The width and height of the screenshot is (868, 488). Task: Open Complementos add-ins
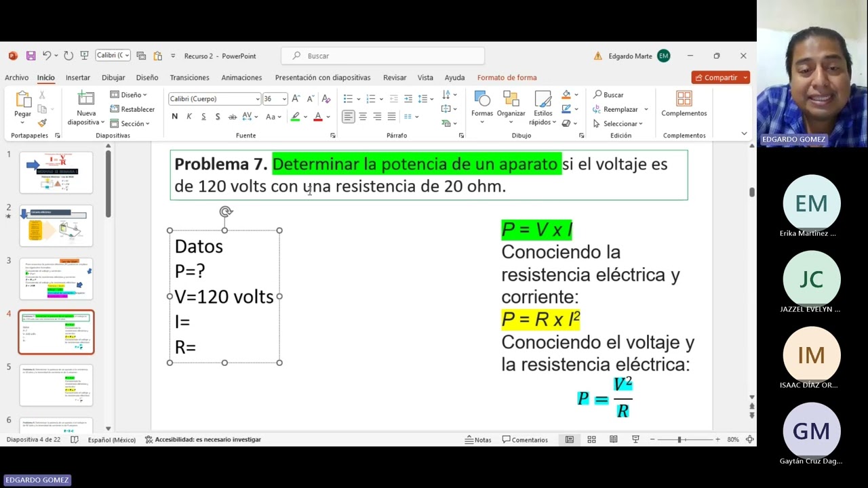(684, 104)
